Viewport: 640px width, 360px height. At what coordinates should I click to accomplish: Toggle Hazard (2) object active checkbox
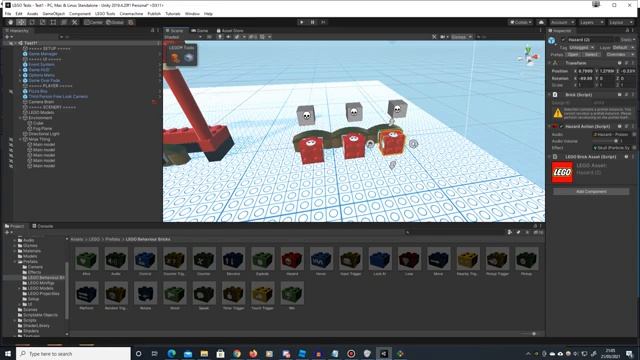pyautogui.click(x=563, y=40)
